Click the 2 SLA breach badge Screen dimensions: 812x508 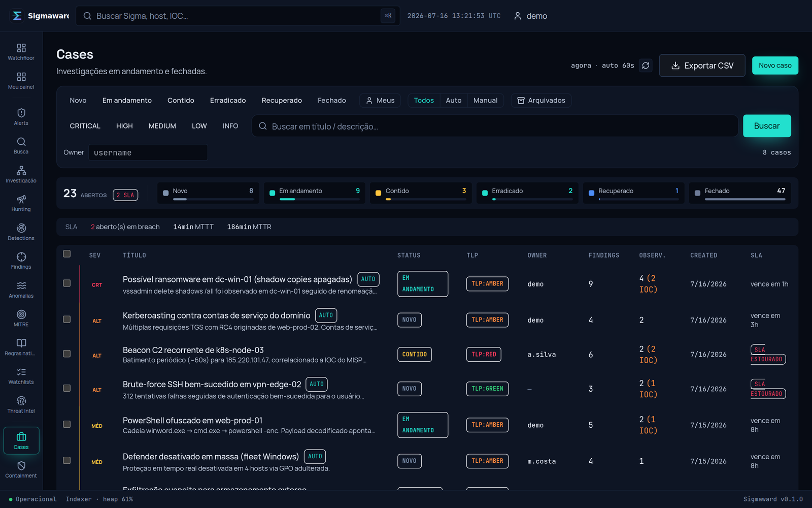[x=125, y=195]
